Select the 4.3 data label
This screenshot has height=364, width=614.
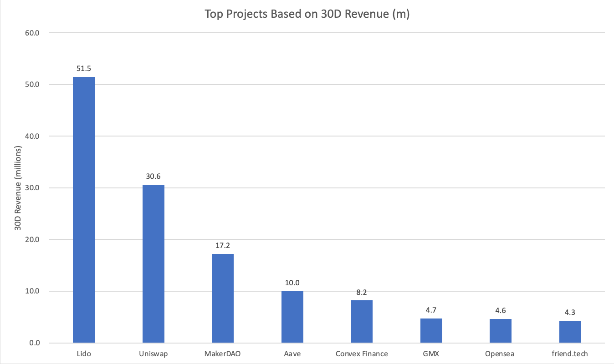click(570, 313)
